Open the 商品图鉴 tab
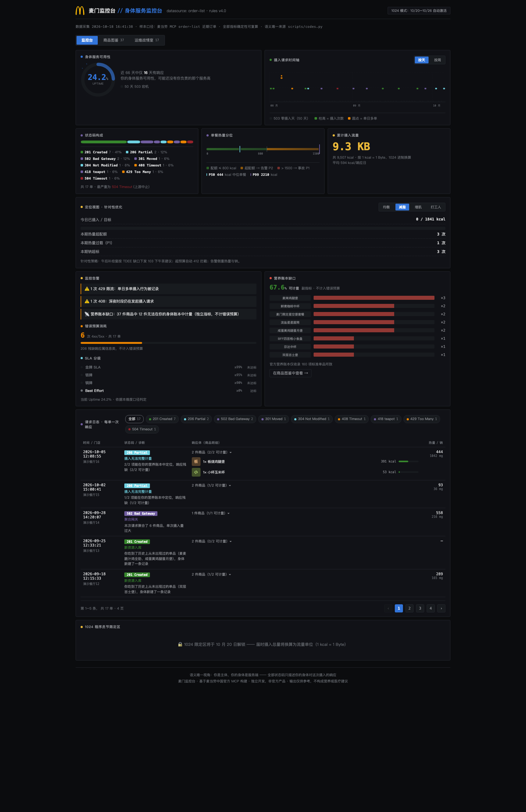 point(114,40)
